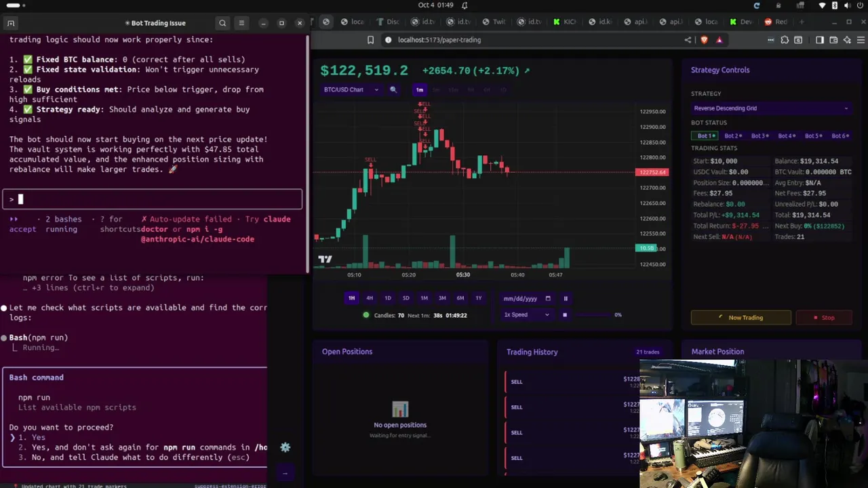
Task: Click the gear icon in lower terminal
Action: coord(285,447)
